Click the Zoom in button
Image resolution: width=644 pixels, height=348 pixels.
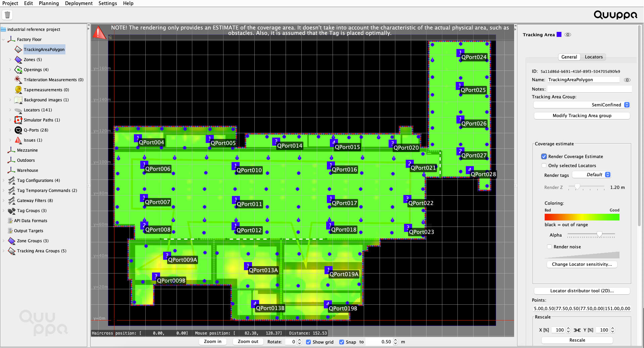[x=213, y=342]
